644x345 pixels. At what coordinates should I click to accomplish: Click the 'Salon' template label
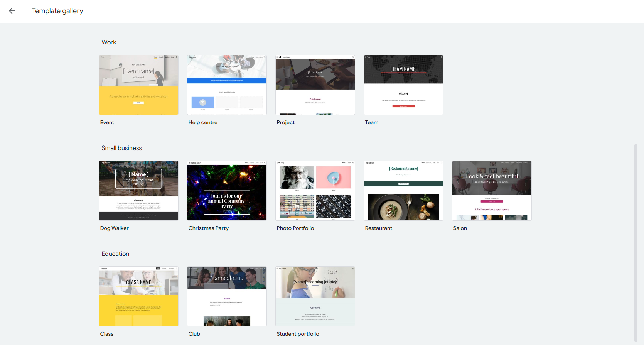click(x=460, y=228)
